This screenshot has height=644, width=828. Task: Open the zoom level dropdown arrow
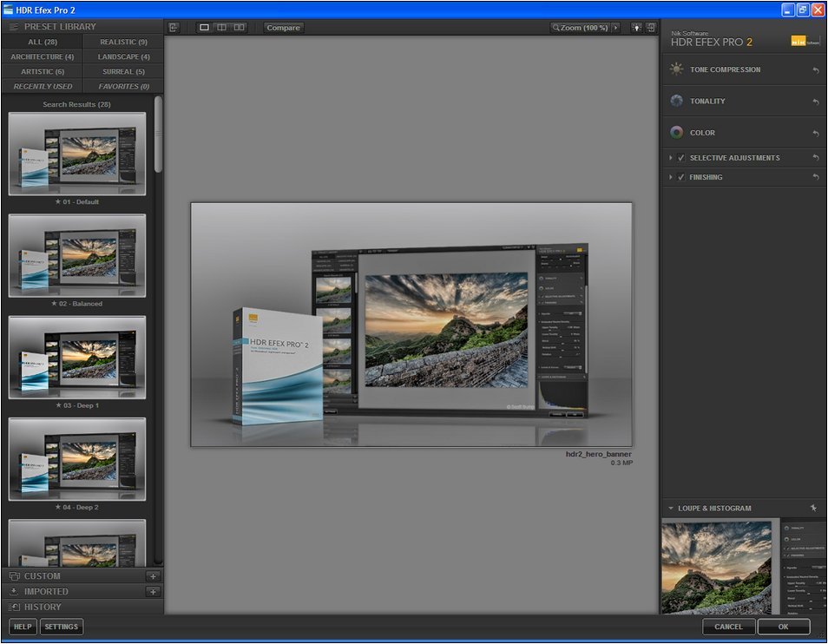615,28
